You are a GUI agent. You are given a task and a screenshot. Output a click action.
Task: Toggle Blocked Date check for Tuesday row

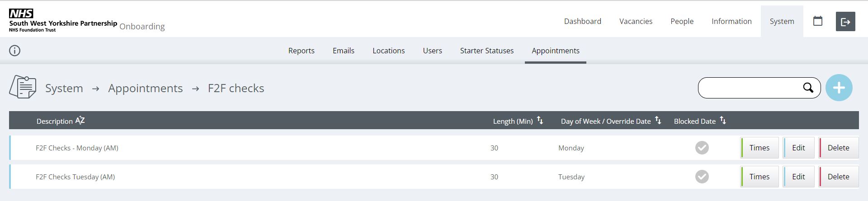tap(702, 177)
